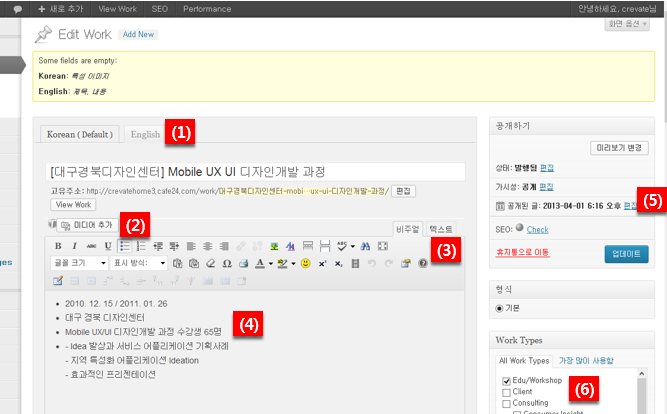667x414 pixels.
Task: Open editor help question mark icon
Action: [422, 263]
